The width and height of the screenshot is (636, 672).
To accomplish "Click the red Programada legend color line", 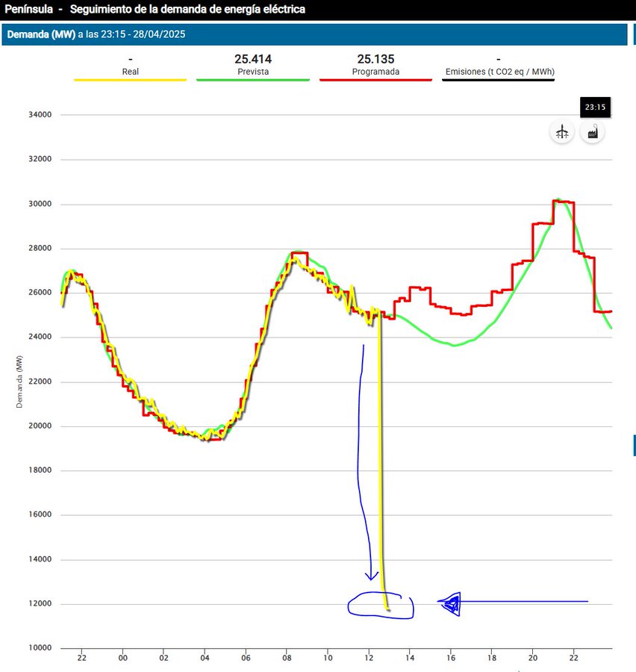I will 375,80.
